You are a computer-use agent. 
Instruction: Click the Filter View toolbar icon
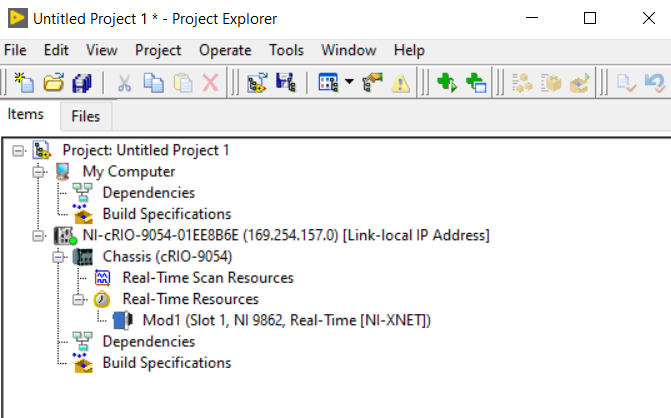(328, 82)
